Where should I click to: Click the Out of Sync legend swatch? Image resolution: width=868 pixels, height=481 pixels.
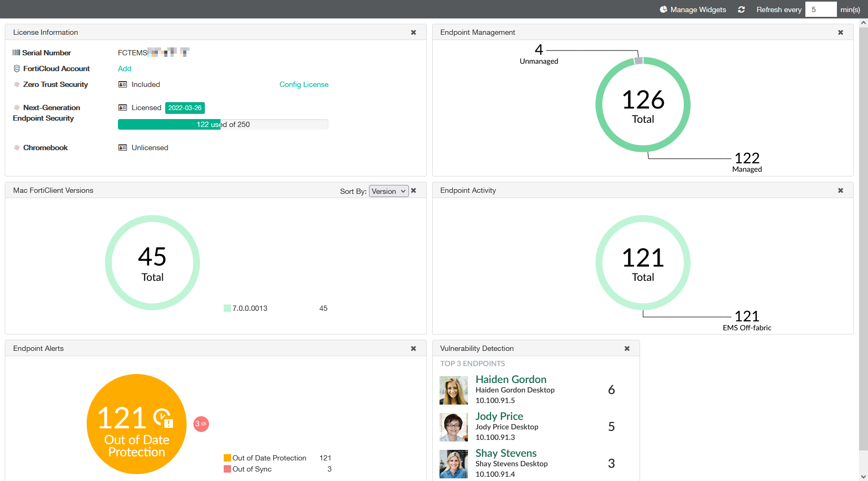[227, 469]
